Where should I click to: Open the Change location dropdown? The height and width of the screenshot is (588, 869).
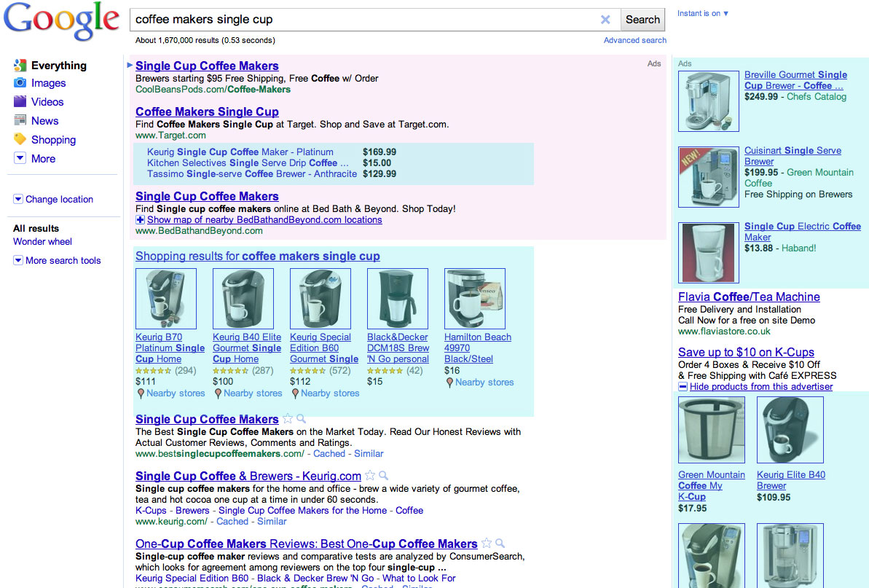(17, 199)
